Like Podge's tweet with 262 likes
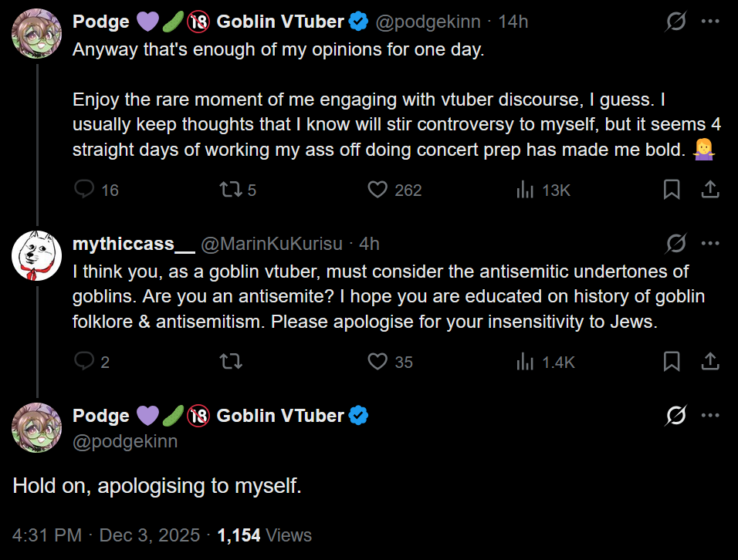 coord(377,189)
